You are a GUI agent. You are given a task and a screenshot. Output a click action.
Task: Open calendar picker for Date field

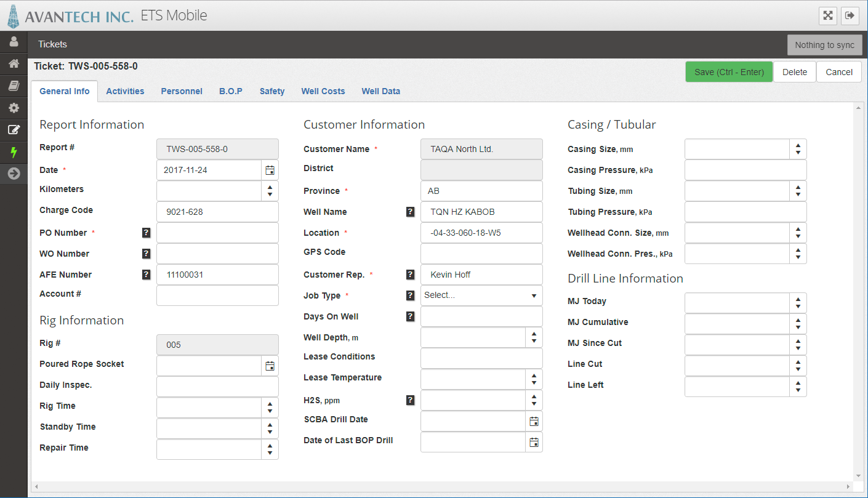click(270, 170)
